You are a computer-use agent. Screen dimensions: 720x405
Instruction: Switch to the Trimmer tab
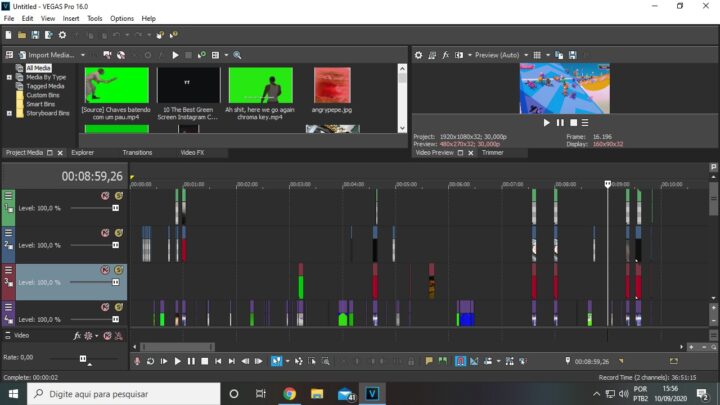coord(493,152)
